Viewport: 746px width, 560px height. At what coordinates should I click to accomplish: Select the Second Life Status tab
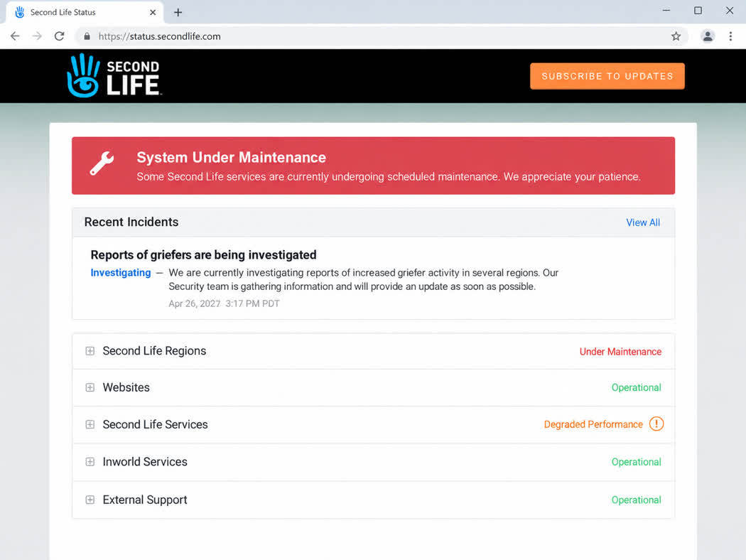pos(85,12)
